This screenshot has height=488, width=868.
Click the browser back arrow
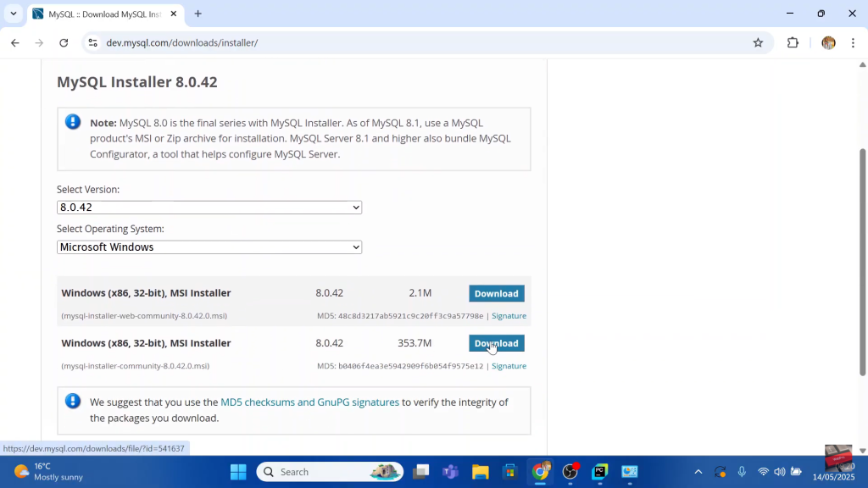pos(15,42)
